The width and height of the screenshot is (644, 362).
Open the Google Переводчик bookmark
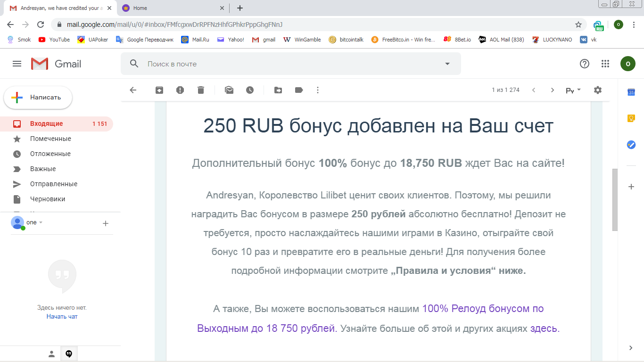145,40
